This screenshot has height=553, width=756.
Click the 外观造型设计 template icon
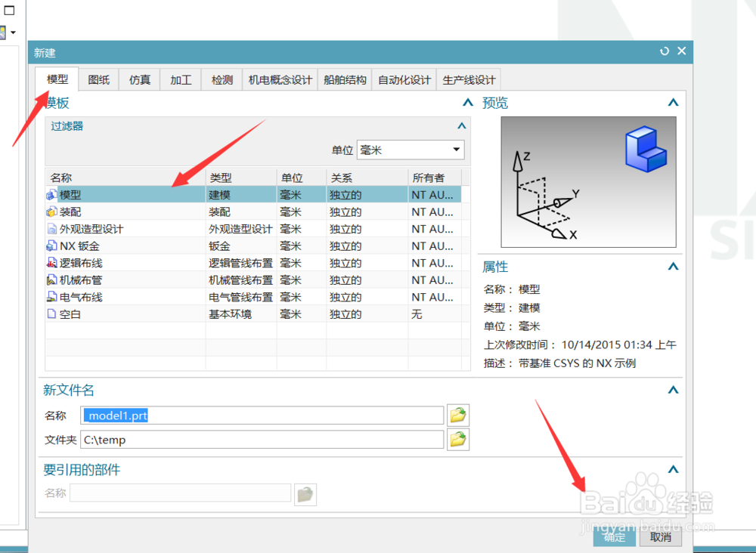(51, 229)
